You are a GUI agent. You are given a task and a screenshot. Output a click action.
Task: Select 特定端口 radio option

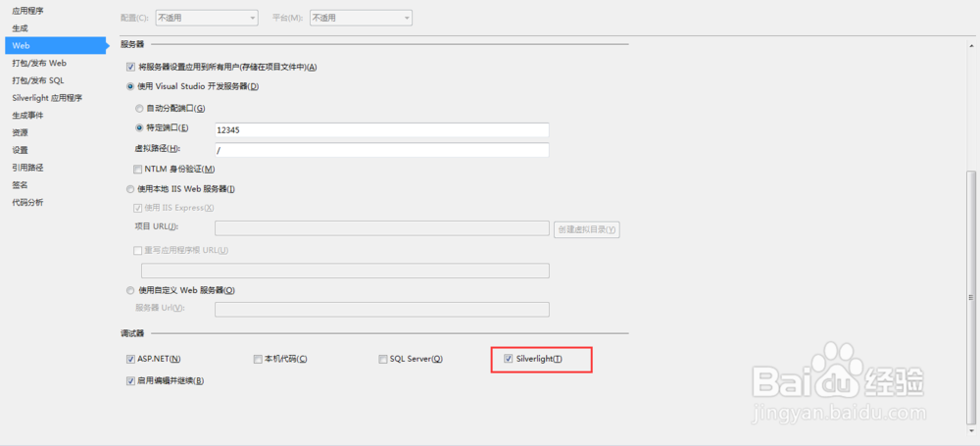pos(139,127)
